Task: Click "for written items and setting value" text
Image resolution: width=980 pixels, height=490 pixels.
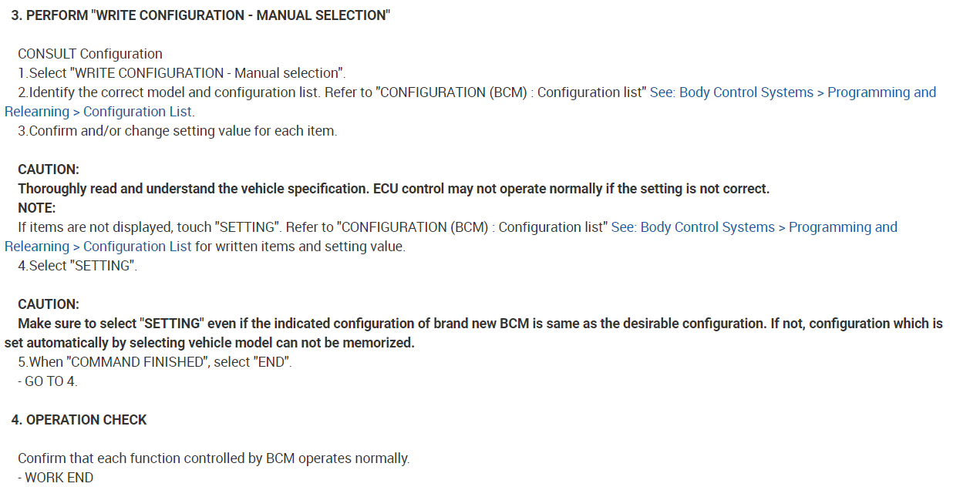Action: [x=300, y=247]
